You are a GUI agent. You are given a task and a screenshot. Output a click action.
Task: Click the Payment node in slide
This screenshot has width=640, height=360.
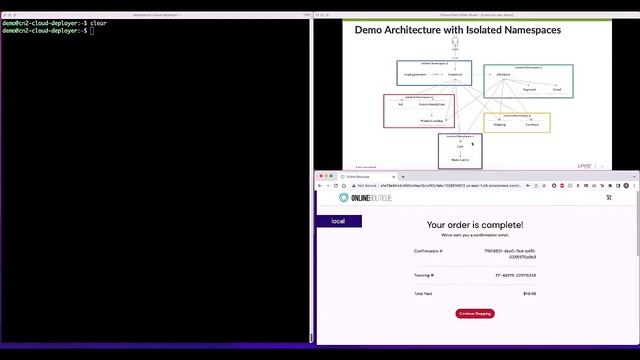pyautogui.click(x=529, y=89)
